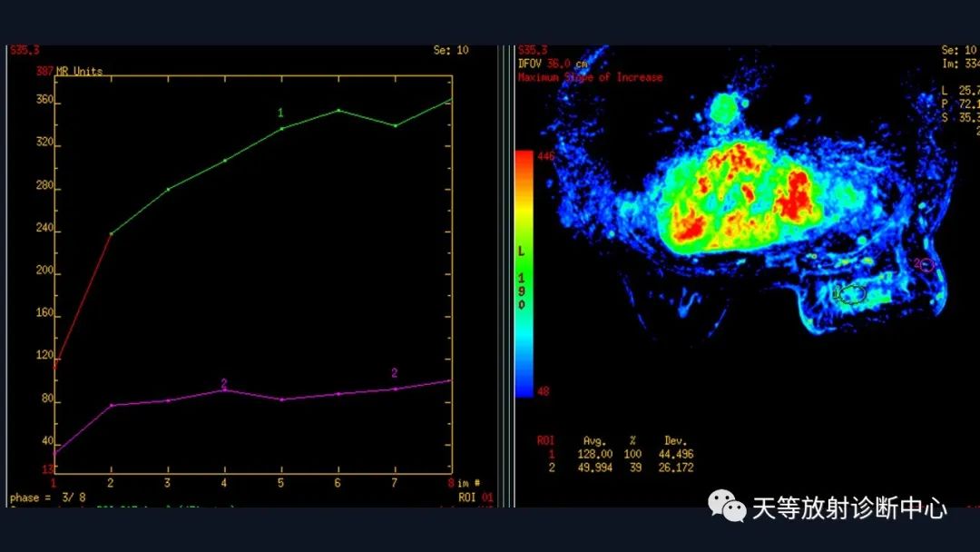The height and width of the screenshot is (552, 980).
Task: Click the 'Maximum Slope of Increase' label
Action: [x=590, y=77]
